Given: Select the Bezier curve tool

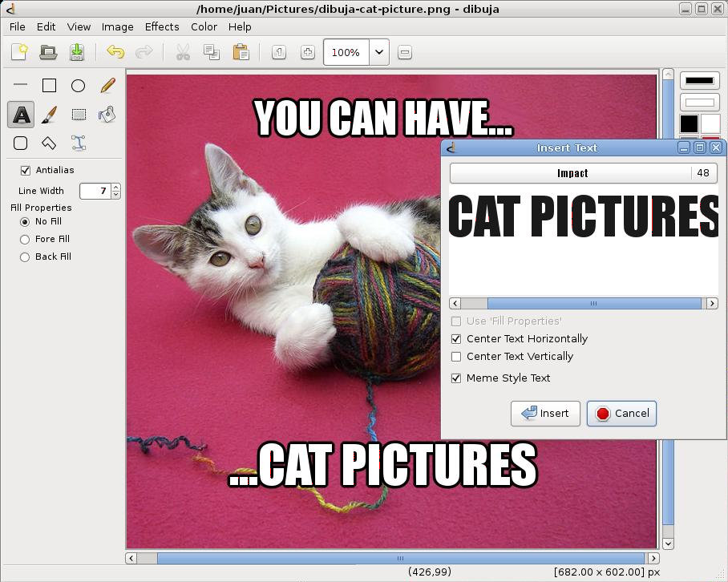Looking at the screenshot, I should point(79,143).
